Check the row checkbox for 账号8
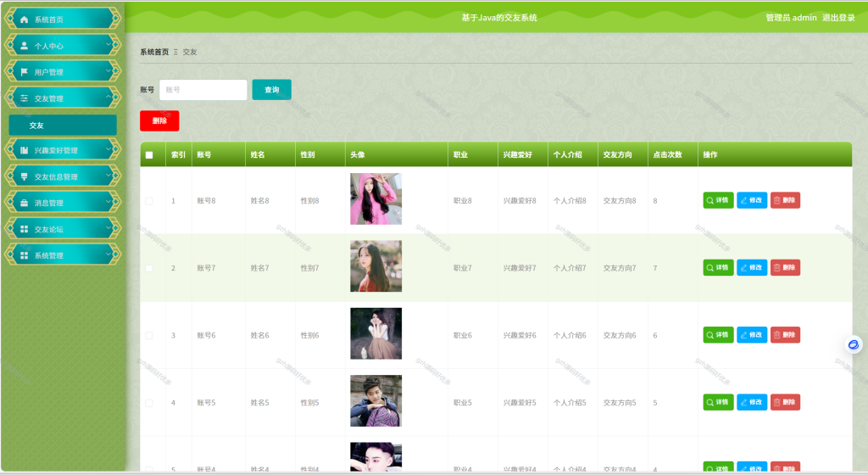This screenshot has height=475, width=868. click(149, 201)
